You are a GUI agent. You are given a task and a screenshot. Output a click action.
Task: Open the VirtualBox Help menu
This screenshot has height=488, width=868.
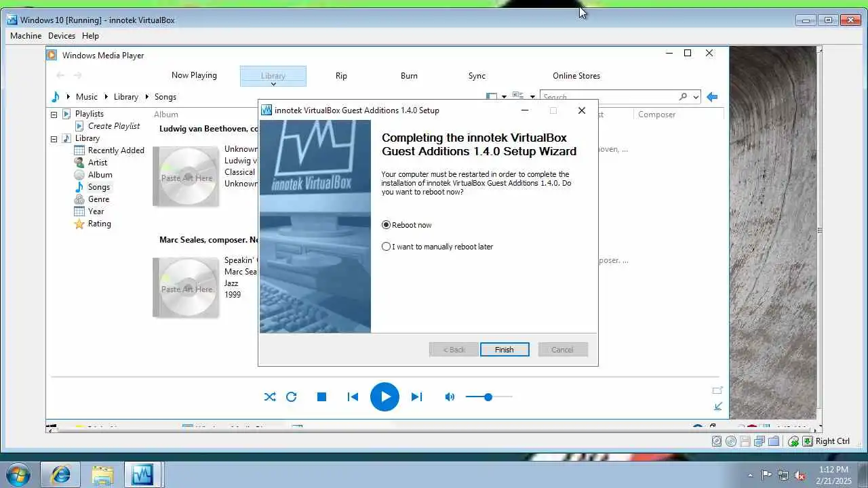click(90, 36)
